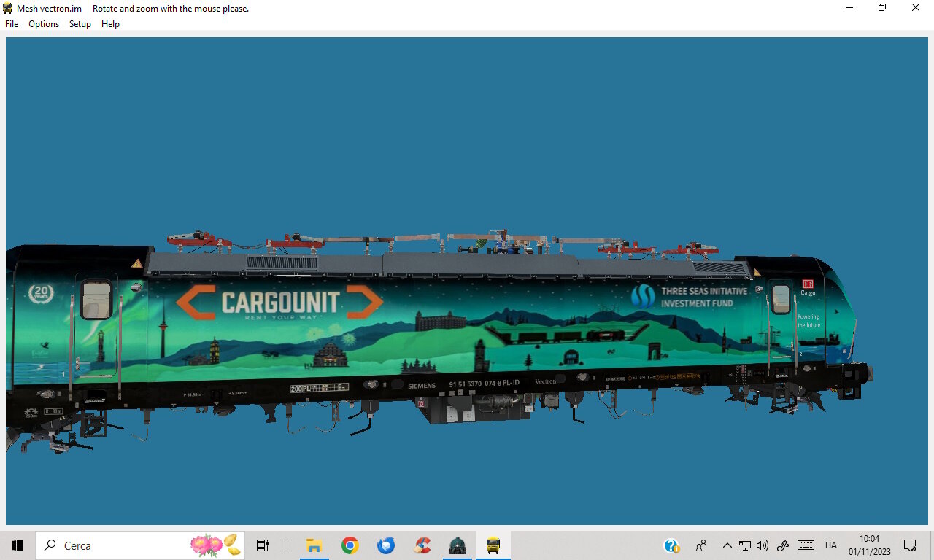This screenshot has height=560, width=934.
Task: Open the Setup menu
Action: click(80, 24)
